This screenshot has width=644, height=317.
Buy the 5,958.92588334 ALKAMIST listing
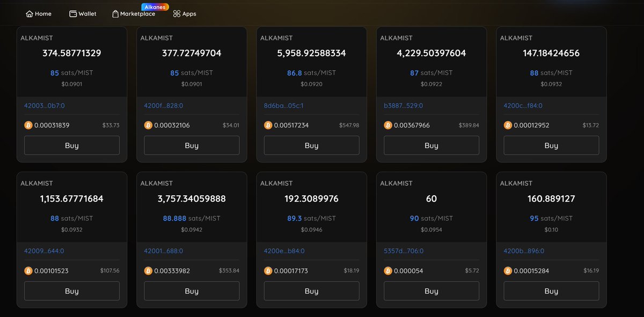[x=312, y=145]
